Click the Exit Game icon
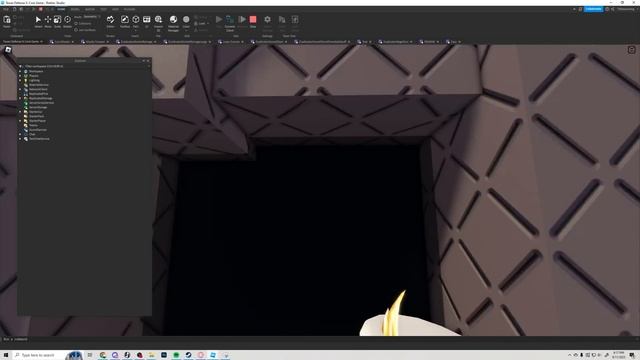The height and width of the screenshot is (360, 640). (x=295, y=20)
